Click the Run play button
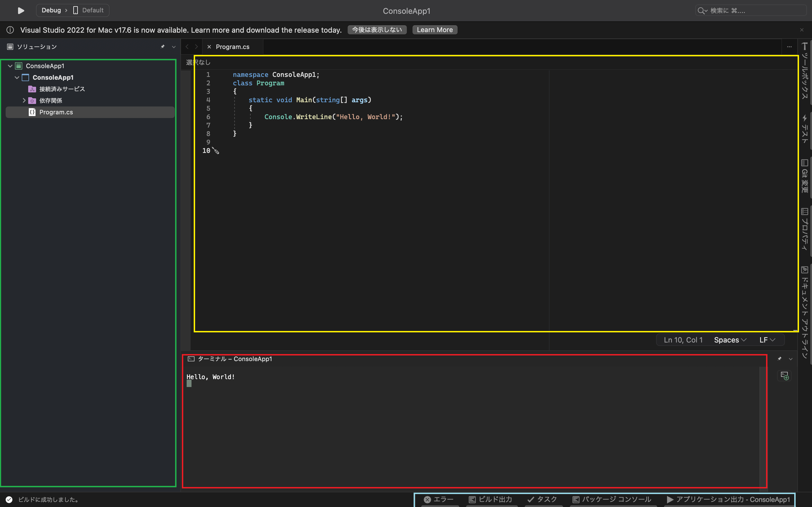 [x=21, y=10]
